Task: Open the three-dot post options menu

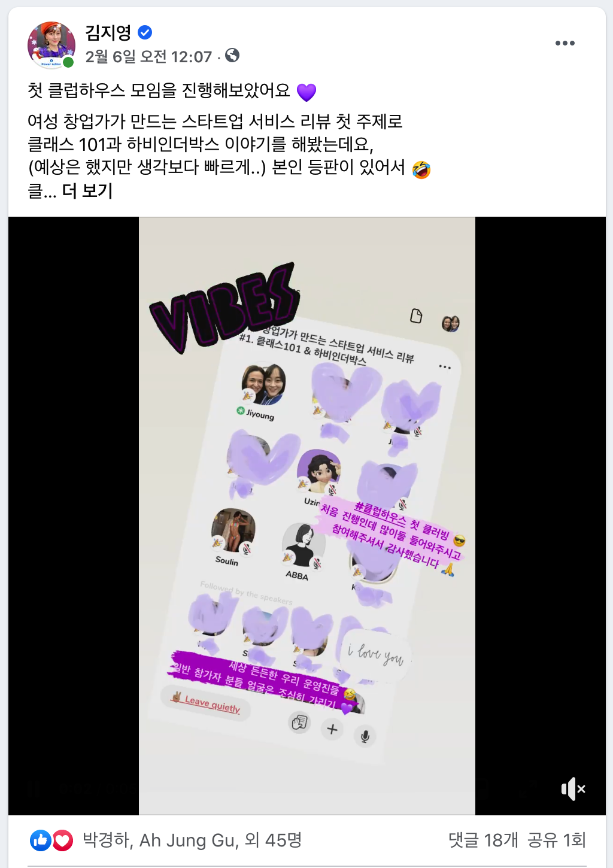Action: pyautogui.click(x=565, y=43)
